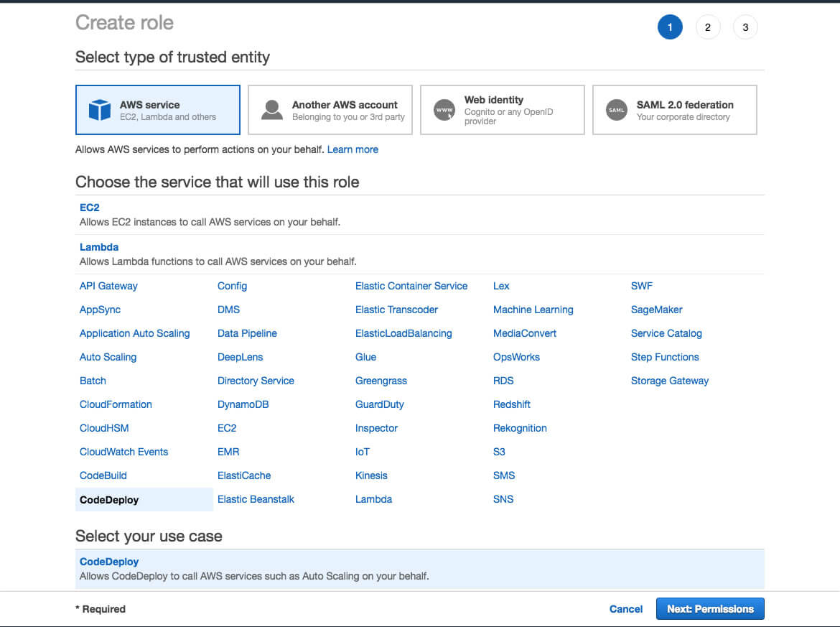Select ElasticLoadBalancing service
The width and height of the screenshot is (840, 627).
coord(403,333)
